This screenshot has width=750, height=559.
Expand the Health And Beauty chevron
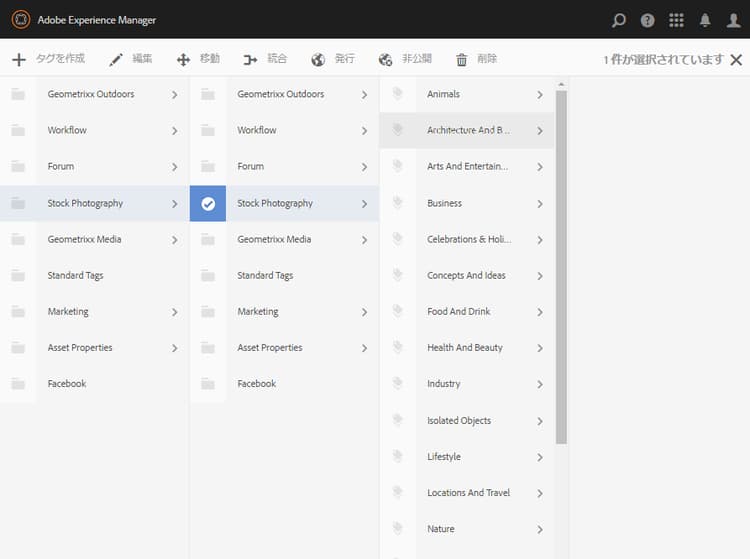540,348
